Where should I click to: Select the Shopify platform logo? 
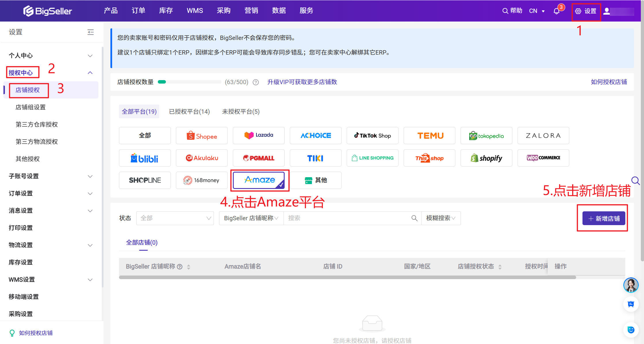point(486,158)
